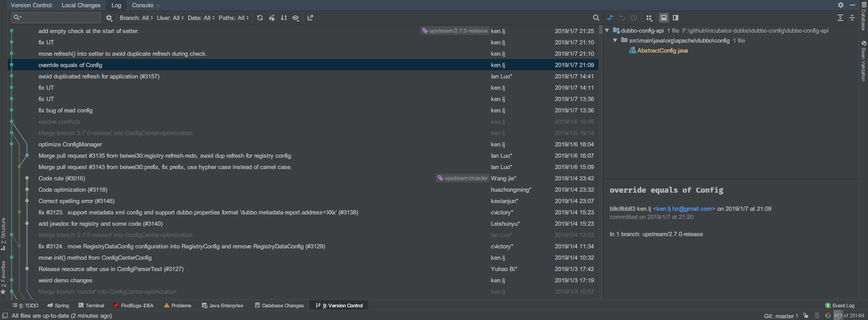The image size is (868, 320).
Task: Click the upstream/master branch tag
Action: click(462, 178)
